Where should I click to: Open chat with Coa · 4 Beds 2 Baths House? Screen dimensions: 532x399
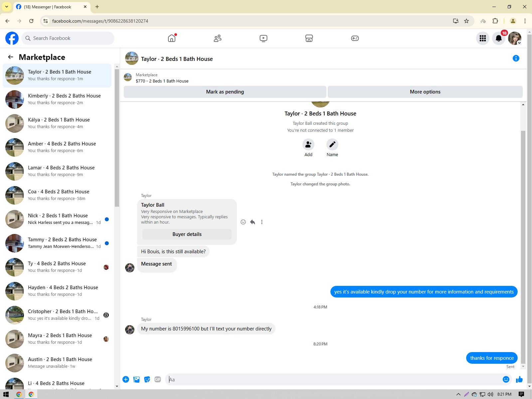[x=57, y=195]
